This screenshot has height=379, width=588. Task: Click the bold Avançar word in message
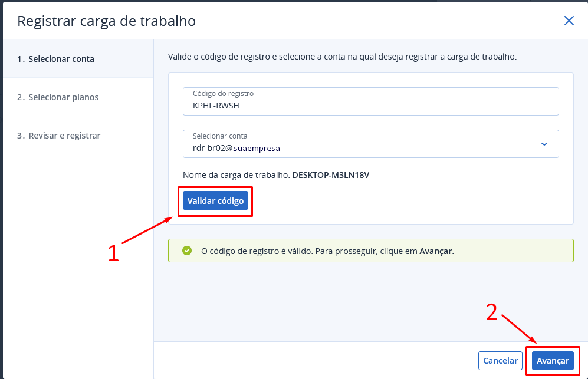pos(436,251)
